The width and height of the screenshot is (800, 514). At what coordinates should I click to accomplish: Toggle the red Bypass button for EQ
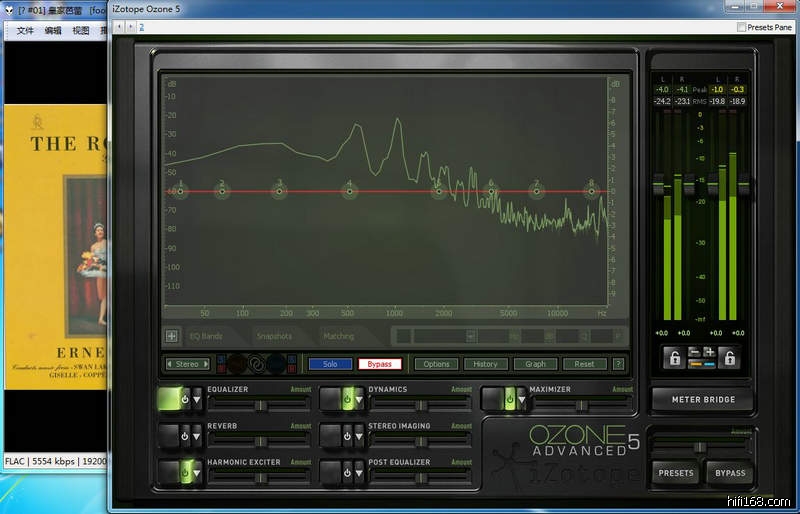(379, 364)
